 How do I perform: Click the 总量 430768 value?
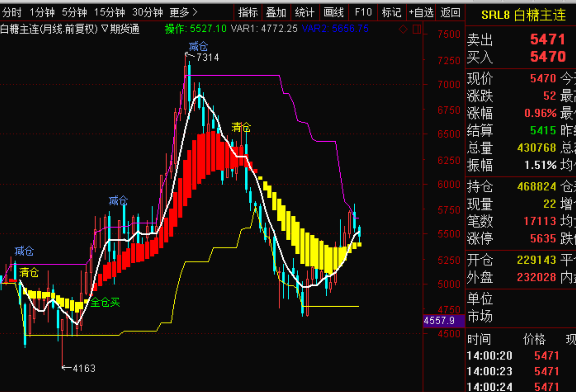pyautogui.click(x=537, y=147)
